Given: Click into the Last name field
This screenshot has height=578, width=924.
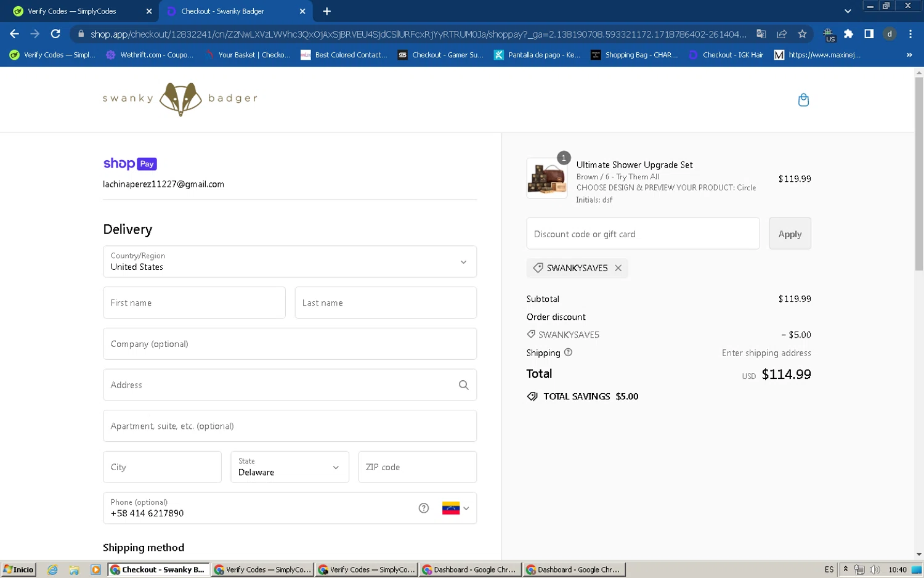Looking at the screenshot, I should (386, 303).
